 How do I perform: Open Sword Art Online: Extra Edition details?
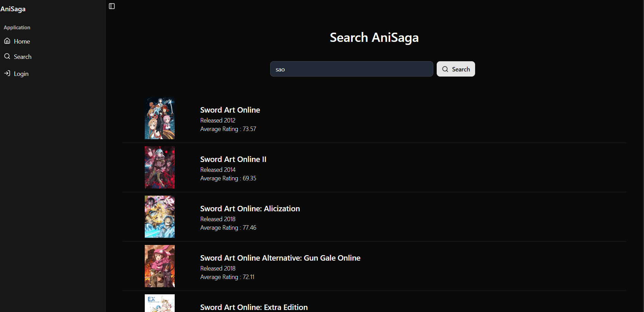point(254,307)
